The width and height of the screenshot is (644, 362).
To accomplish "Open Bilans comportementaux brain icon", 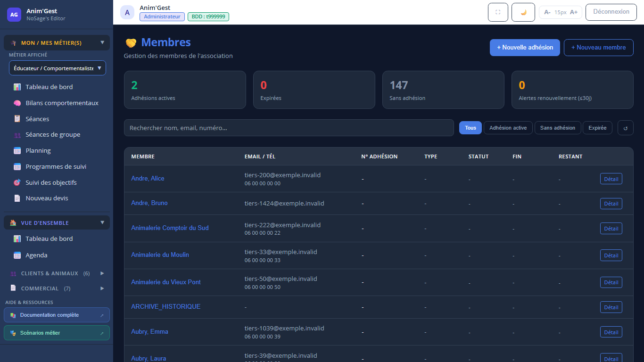I will coord(17,103).
